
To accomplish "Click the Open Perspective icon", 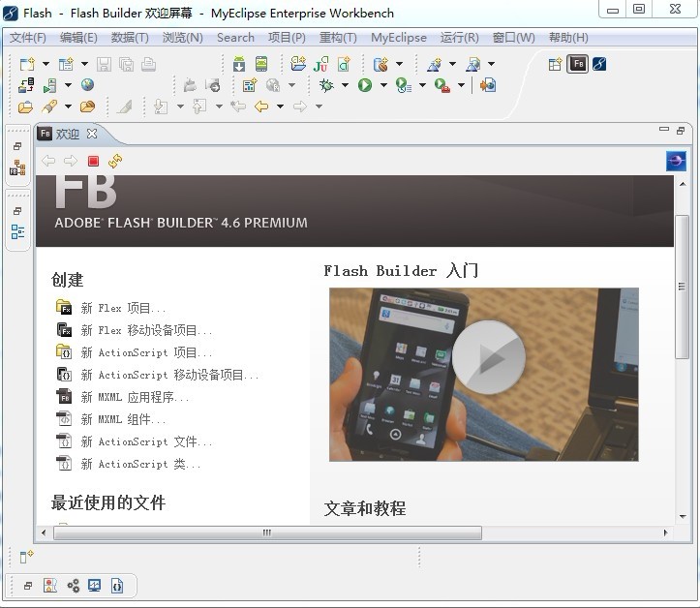I will pos(555,64).
